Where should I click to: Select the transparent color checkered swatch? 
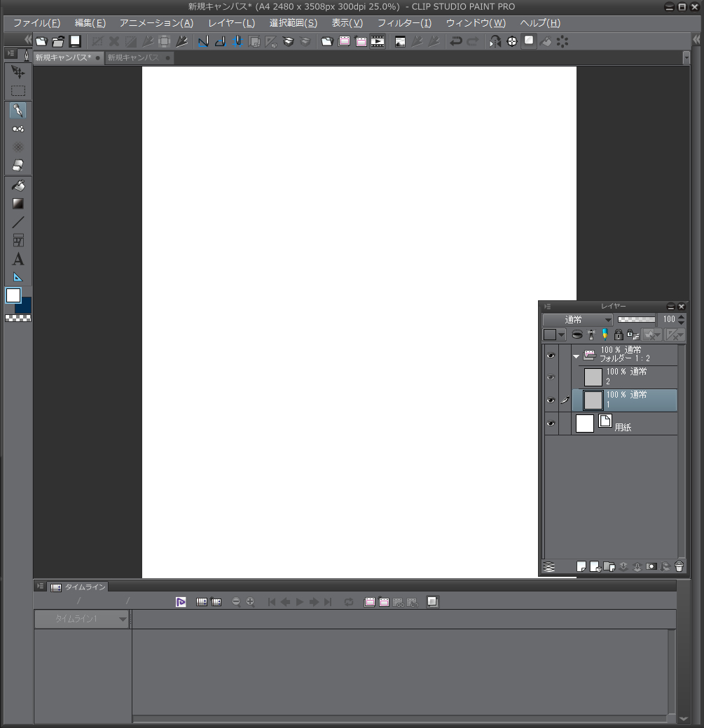[x=18, y=318]
